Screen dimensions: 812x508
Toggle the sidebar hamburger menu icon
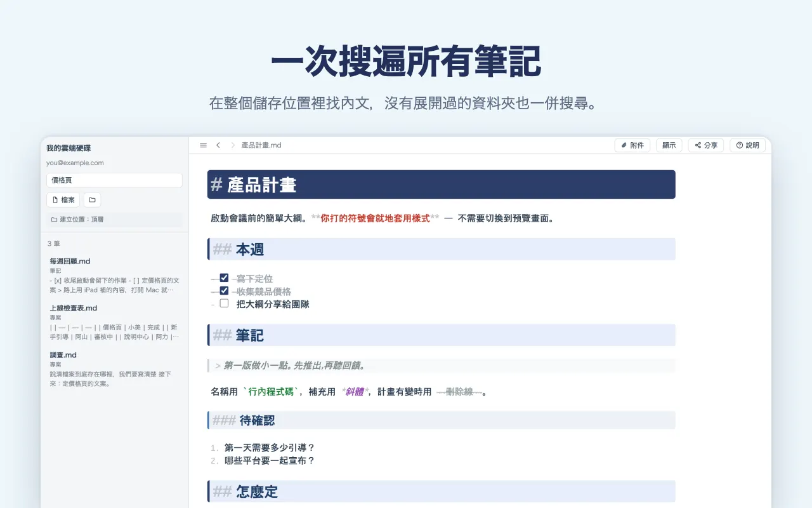(203, 145)
